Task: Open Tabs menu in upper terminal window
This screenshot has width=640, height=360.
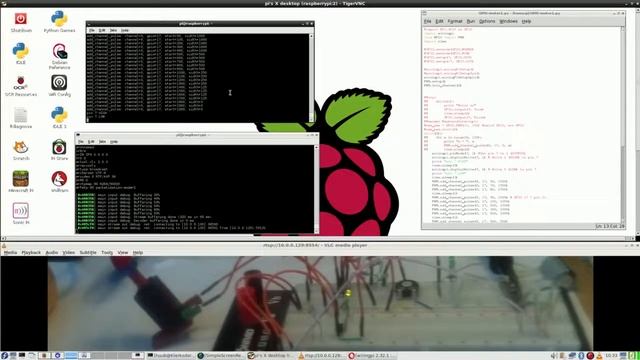Action: [x=113, y=30]
